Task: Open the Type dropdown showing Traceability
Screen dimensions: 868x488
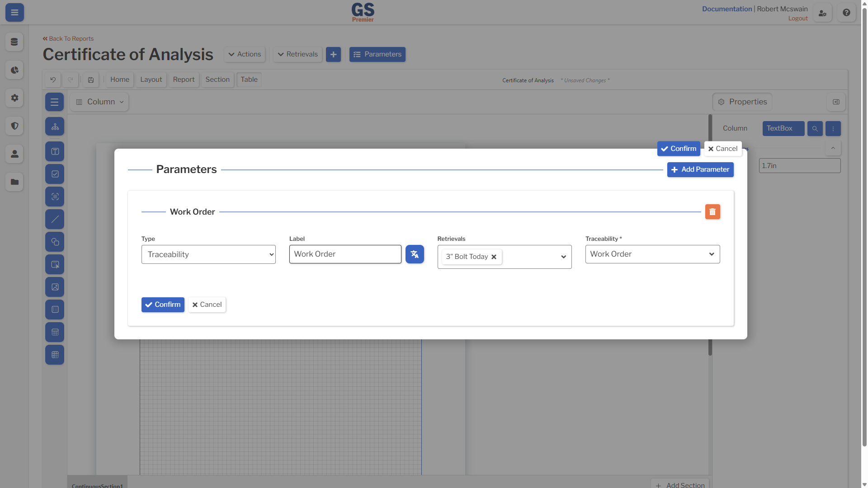Action: (x=208, y=254)
